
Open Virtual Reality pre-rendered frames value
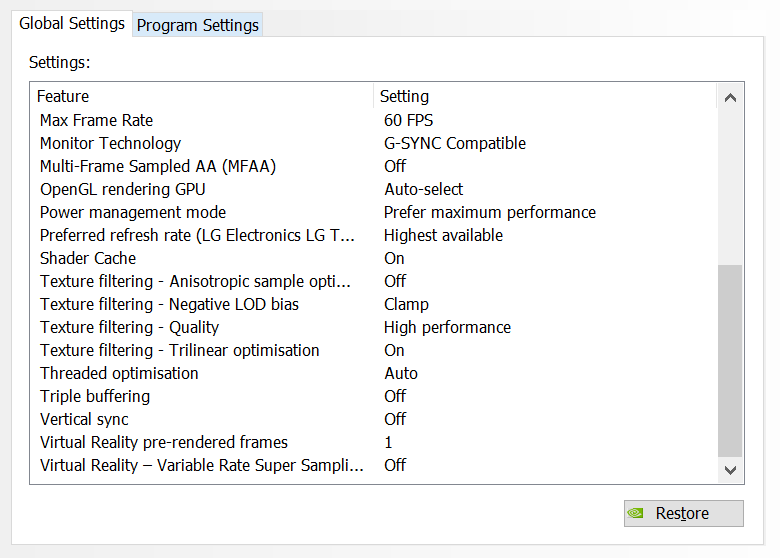click(x=389, y=442)
